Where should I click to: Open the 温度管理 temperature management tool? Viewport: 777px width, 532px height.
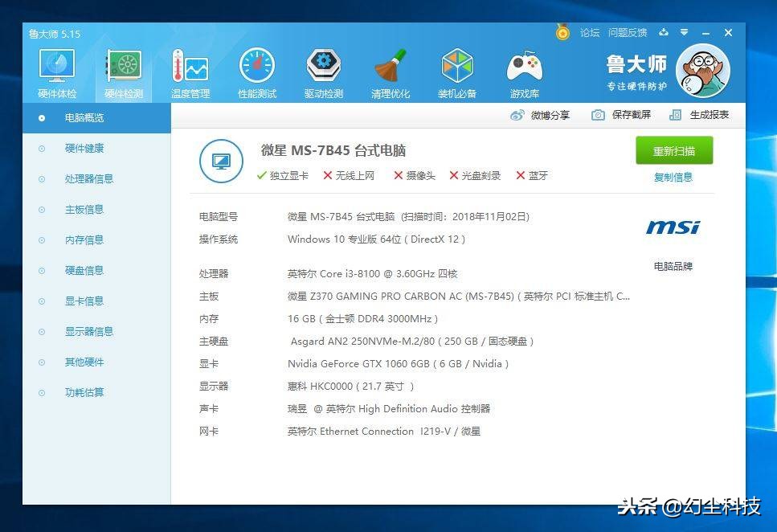click(190, 72)
